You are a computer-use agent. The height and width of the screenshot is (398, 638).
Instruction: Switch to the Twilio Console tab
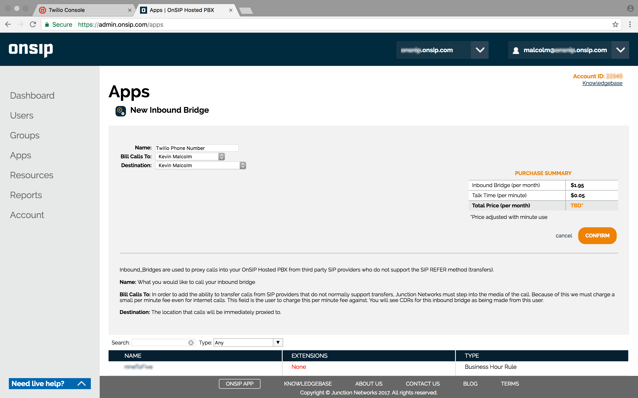(84, 10)
